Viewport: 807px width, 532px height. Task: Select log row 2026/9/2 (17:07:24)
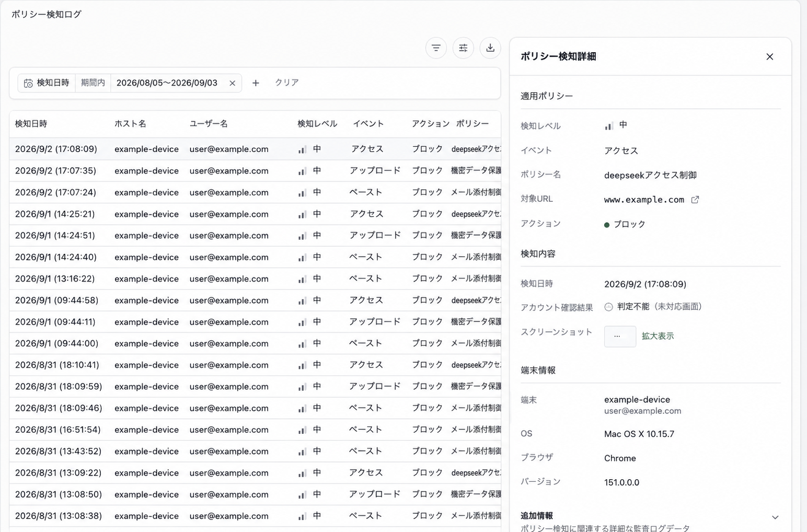255,192
